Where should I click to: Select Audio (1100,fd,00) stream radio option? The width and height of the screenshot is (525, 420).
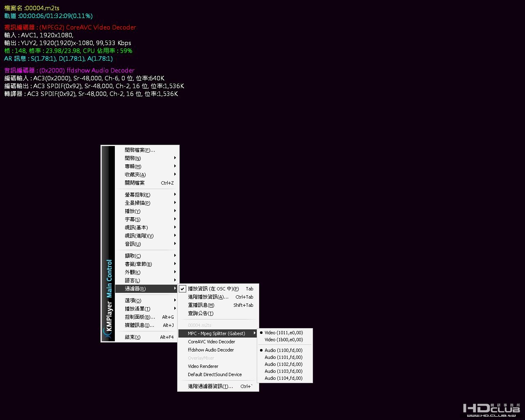click(x=285, y=350)
